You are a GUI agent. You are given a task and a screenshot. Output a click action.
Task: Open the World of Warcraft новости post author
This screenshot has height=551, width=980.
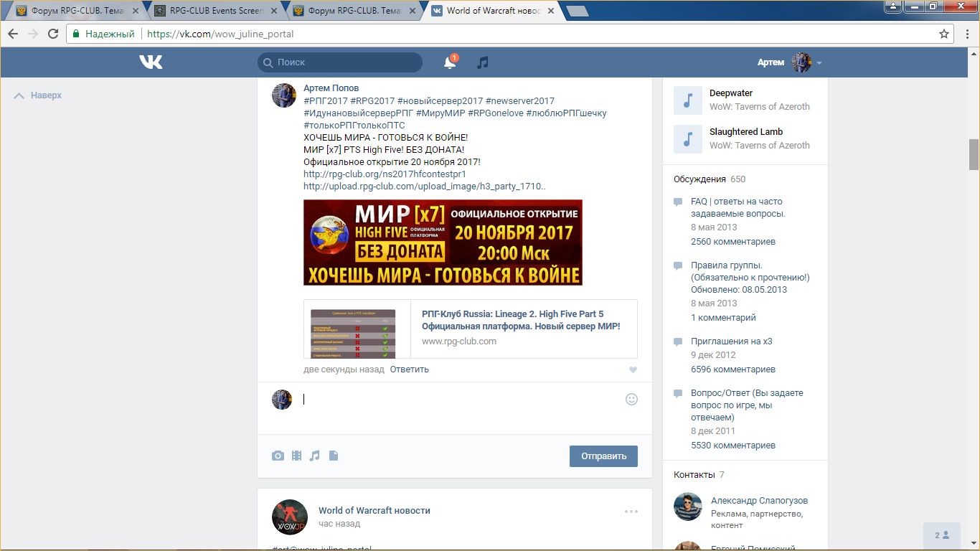[374, 511]
